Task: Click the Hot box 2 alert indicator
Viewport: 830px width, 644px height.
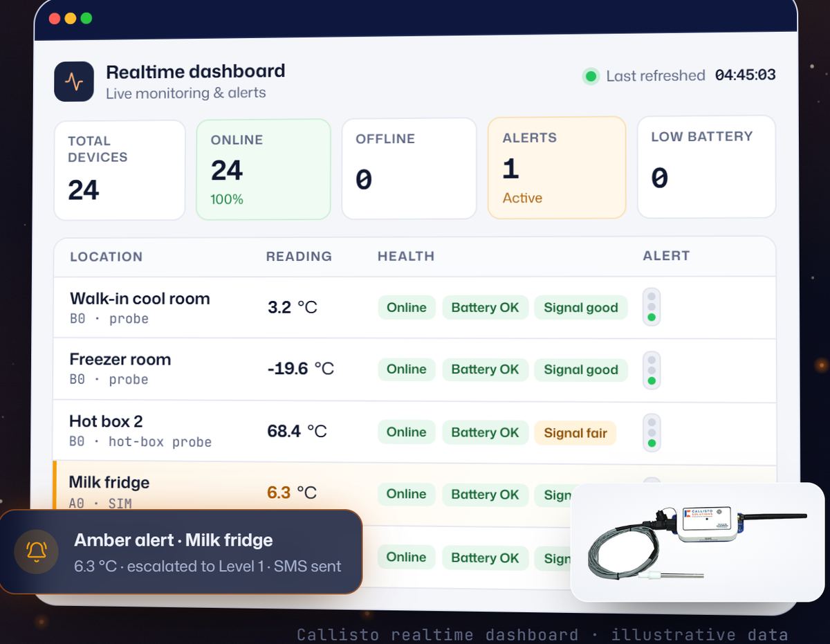Action: pos(651,432)
